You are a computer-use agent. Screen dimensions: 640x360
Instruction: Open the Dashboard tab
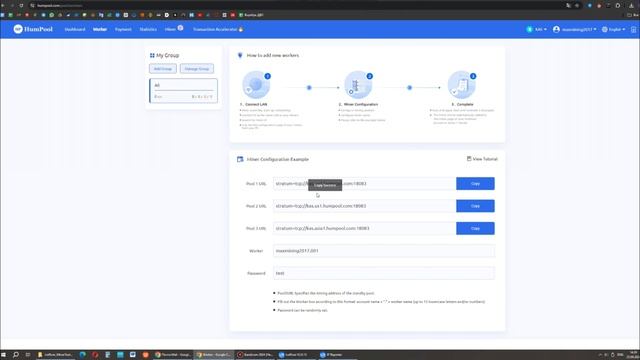(x=75, y=29)
